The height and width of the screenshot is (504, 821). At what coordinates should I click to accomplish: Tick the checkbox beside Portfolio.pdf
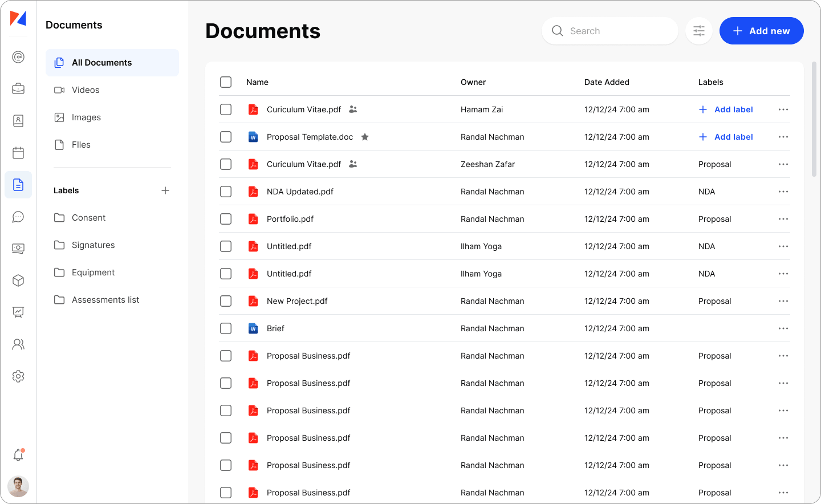click(x=225, y=218)
